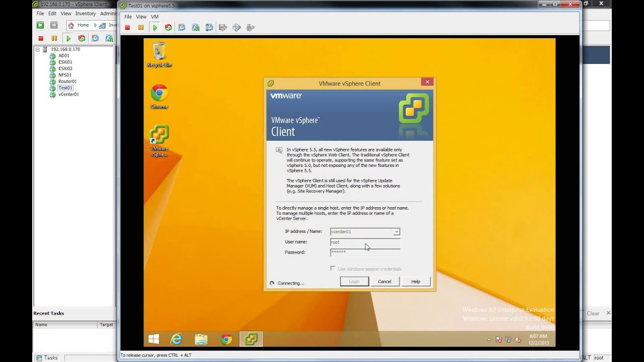Take a snapshot via console toolbar icon
This screenshot has height=362, width=644.
tap(182, 28)
